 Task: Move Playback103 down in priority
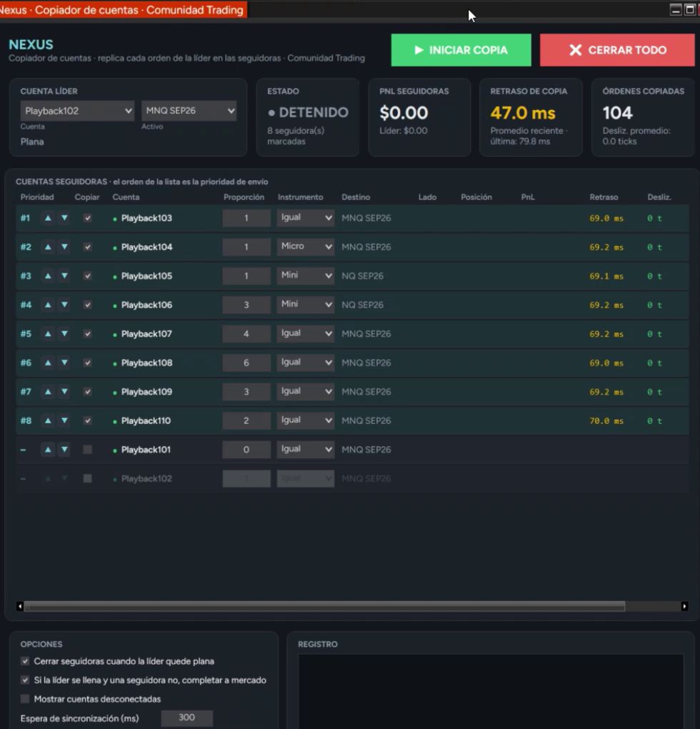pyautogui.click(x=64, y=218)
